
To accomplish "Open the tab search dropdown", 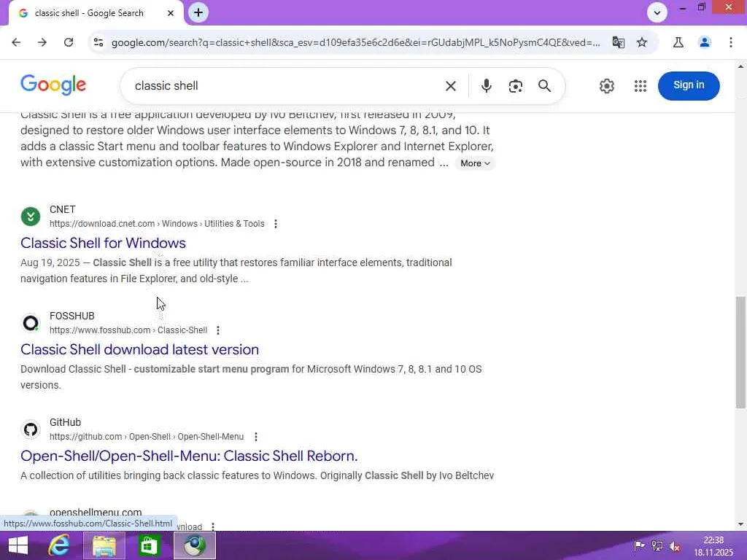I will pyautogui.click(x=657, y=13).
